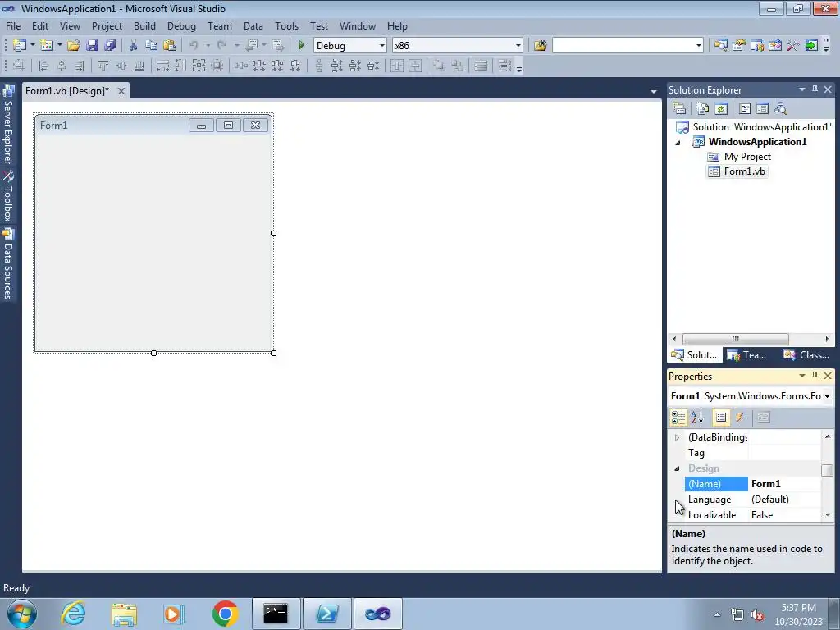
Task: Toggle auto-hide pin on Solution Explorer
Action: tap(815, 89)
